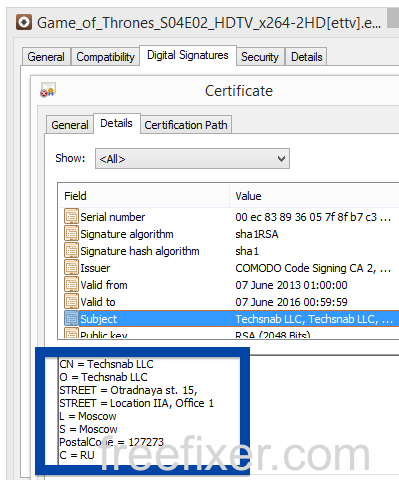The width and height of the screenshot is (399, 480).
Task: Click the PostalCode = 127273 line
Action: [x=111, y=442]
